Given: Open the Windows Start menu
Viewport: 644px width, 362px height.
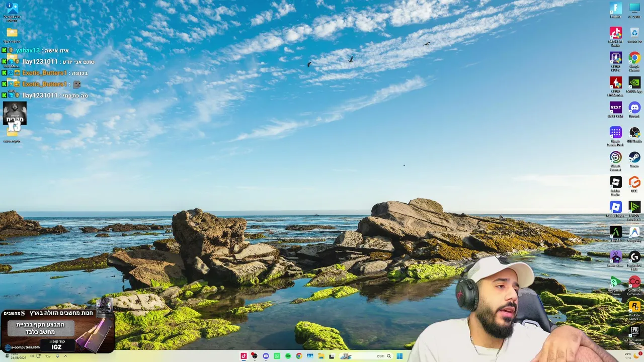Looking at the screenshot, I should click(x=399, y=356).
